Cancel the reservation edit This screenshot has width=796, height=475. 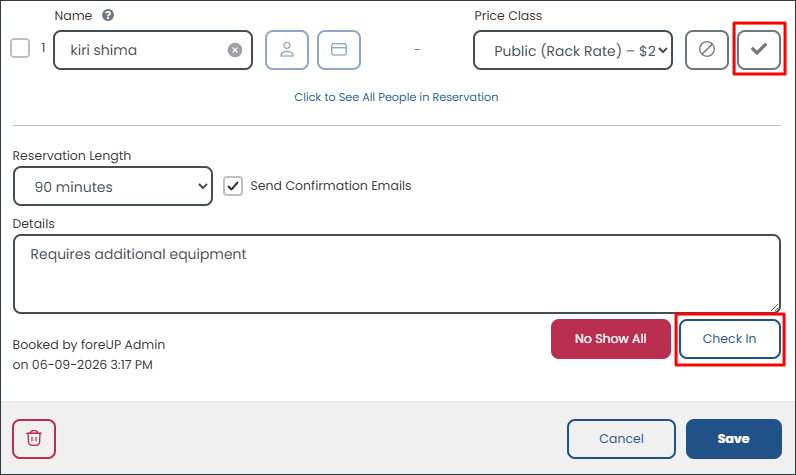pos(621,439)
